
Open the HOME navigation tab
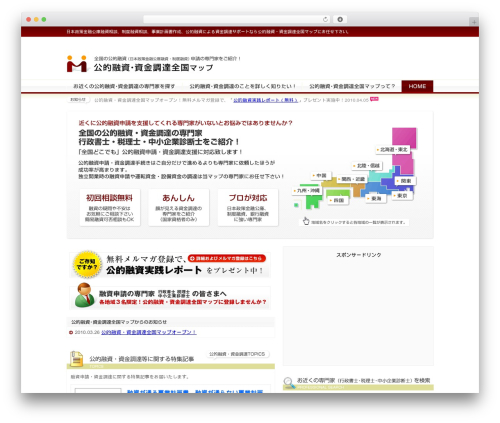tap(417, 86)
